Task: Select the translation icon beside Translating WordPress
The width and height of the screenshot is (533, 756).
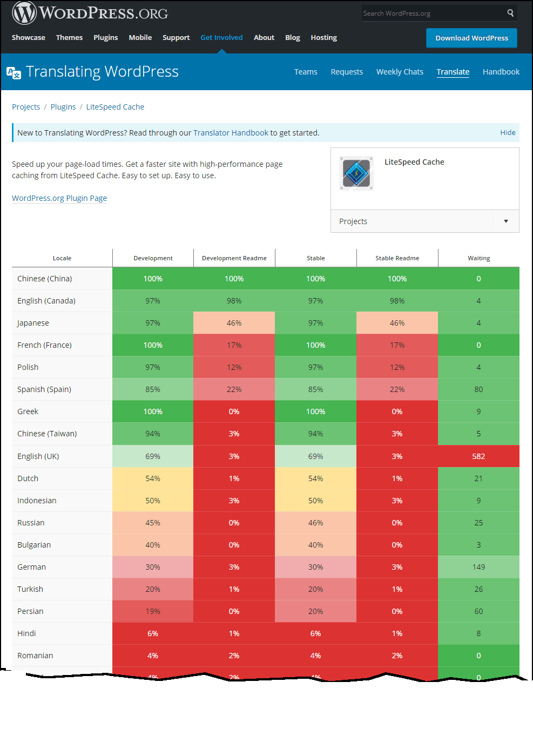Action: pyautogui.click(x=14, y=72)
